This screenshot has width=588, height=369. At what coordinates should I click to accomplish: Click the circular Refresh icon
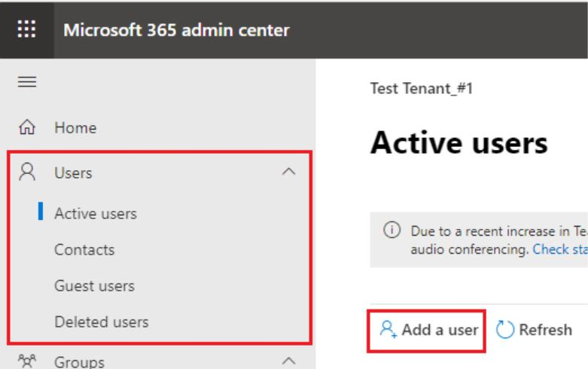504,330
